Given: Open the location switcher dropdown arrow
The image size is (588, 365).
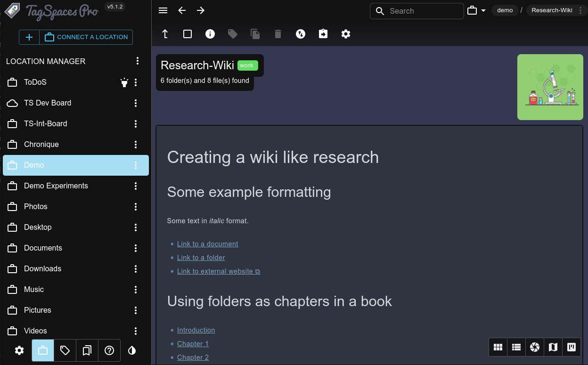Looking at the screenshot, I should tap(483, 11).
